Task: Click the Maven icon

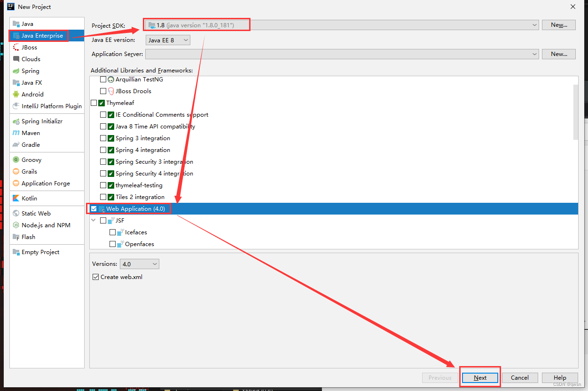Action: 16,133
